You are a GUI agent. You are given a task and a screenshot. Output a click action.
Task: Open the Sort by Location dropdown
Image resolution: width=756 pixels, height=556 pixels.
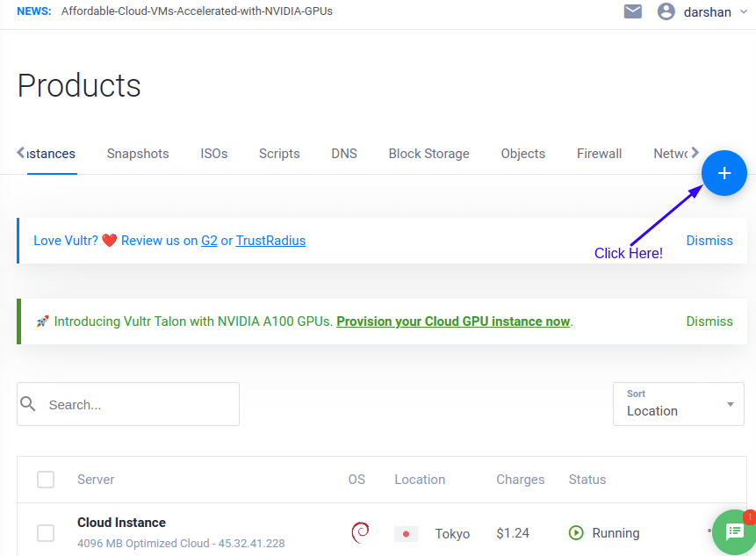(x=679, y=404)
